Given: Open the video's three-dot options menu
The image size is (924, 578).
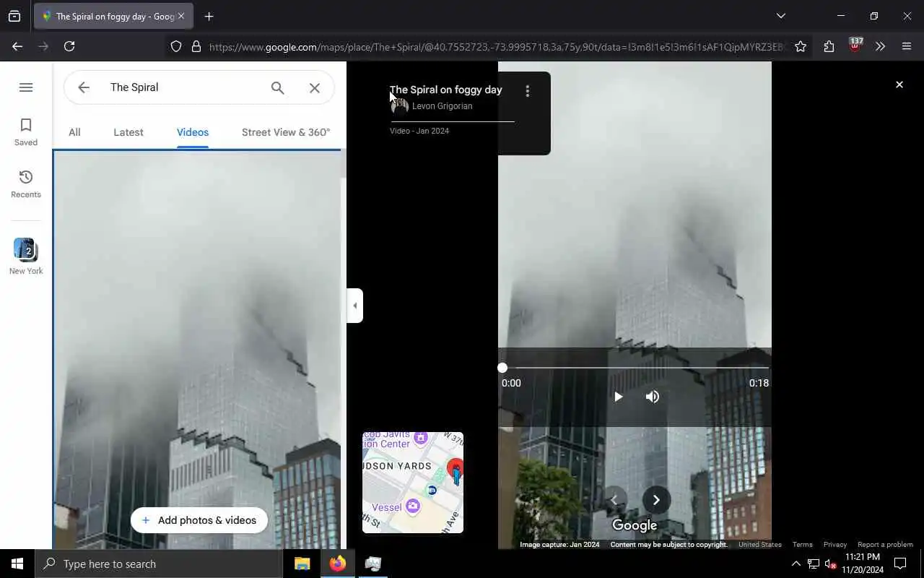Looking at the screenshot, I should point(528,91).
